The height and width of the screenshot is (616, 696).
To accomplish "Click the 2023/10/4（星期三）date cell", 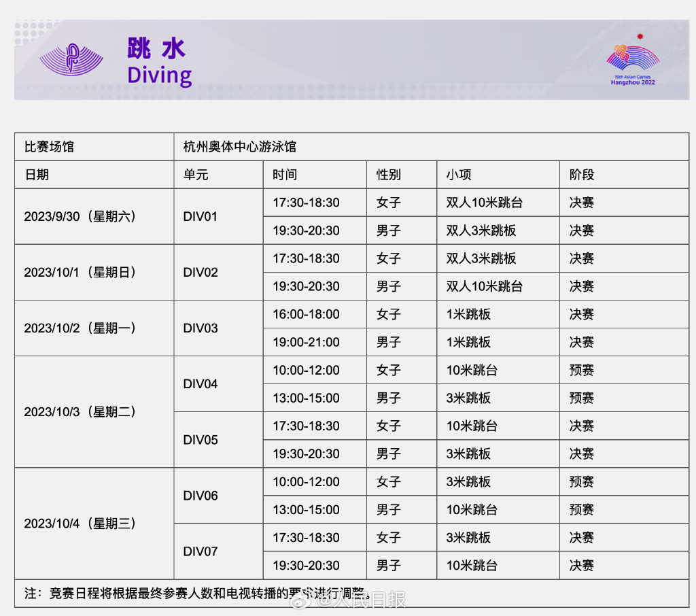I will click(80, 524).
